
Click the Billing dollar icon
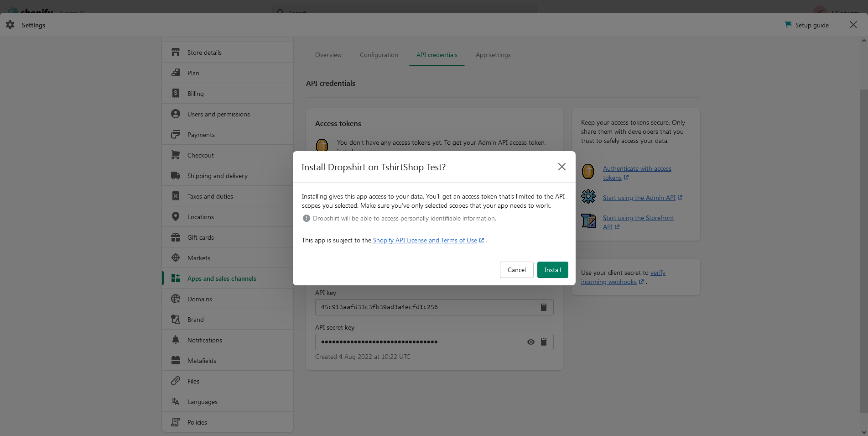pos(176,94)
